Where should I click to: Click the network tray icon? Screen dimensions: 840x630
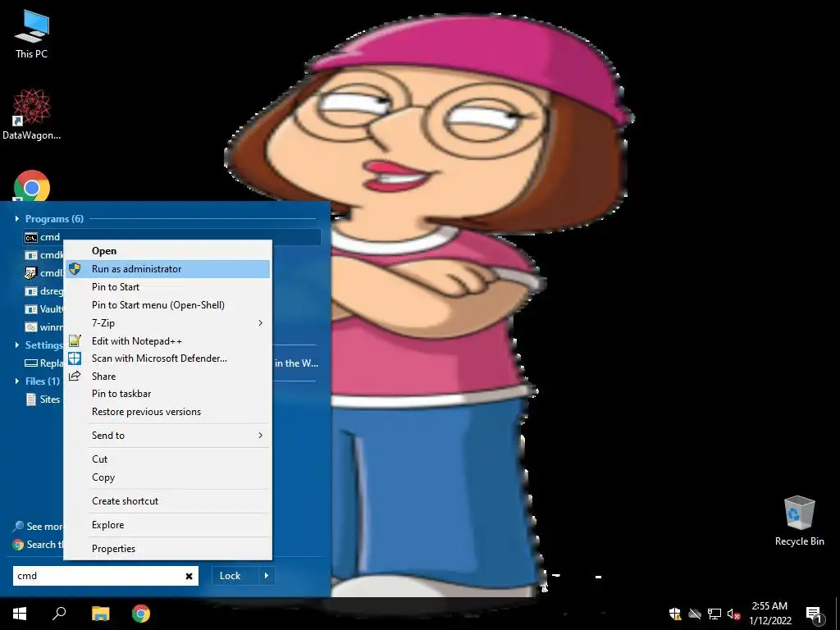(714, 614)
